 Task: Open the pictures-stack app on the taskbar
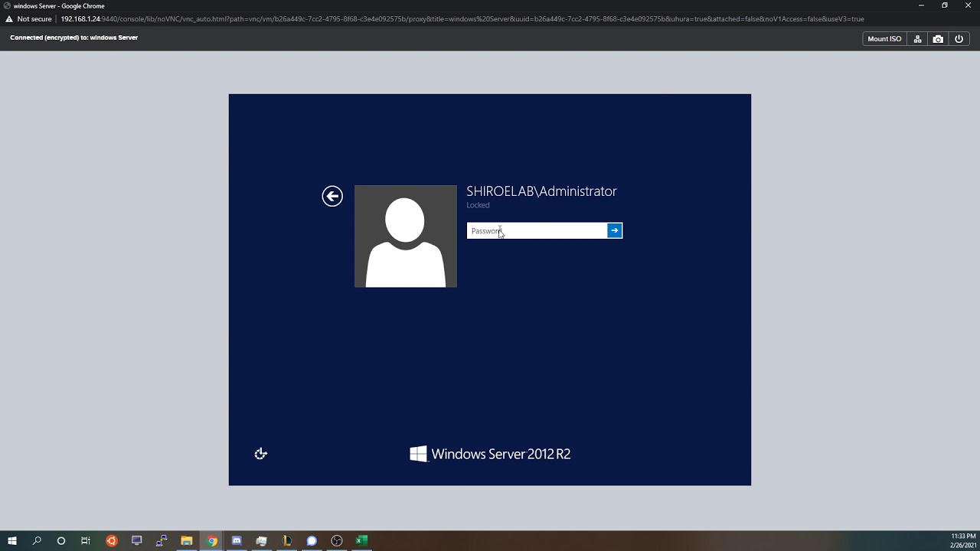[x=262, y=541]
